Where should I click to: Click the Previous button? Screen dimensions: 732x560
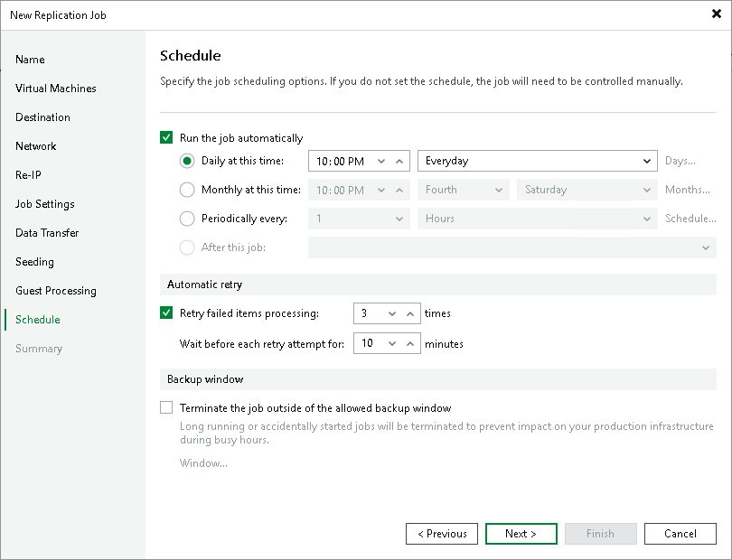coord(441,533)
